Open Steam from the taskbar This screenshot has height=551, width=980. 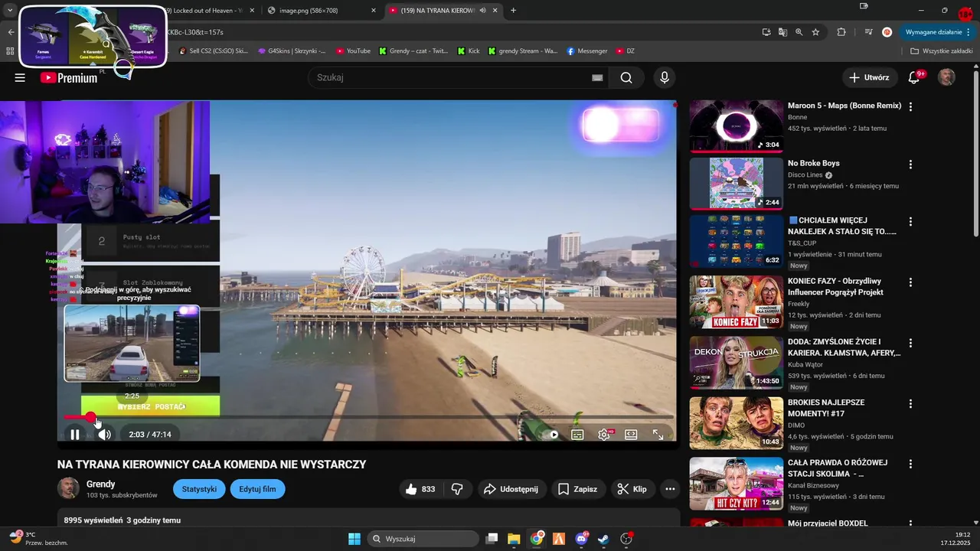pyautogui.click(x=604, y=539)
